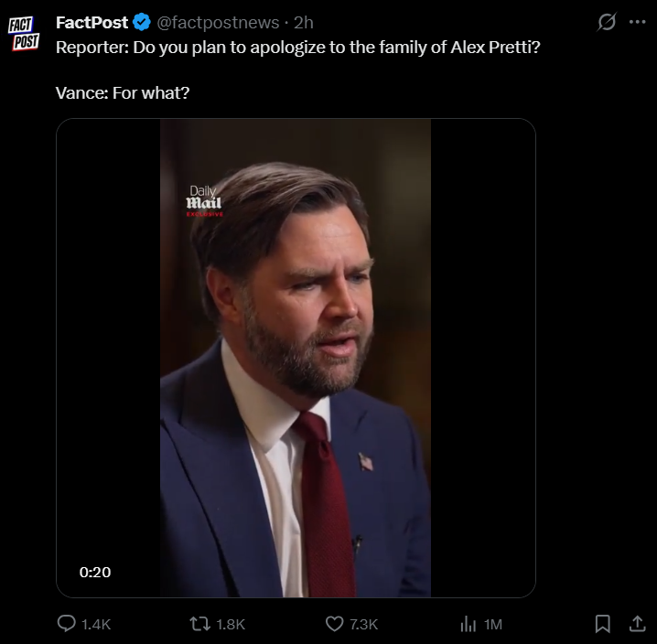Open the post via 2h timestamp

click(x=304, y=22)
